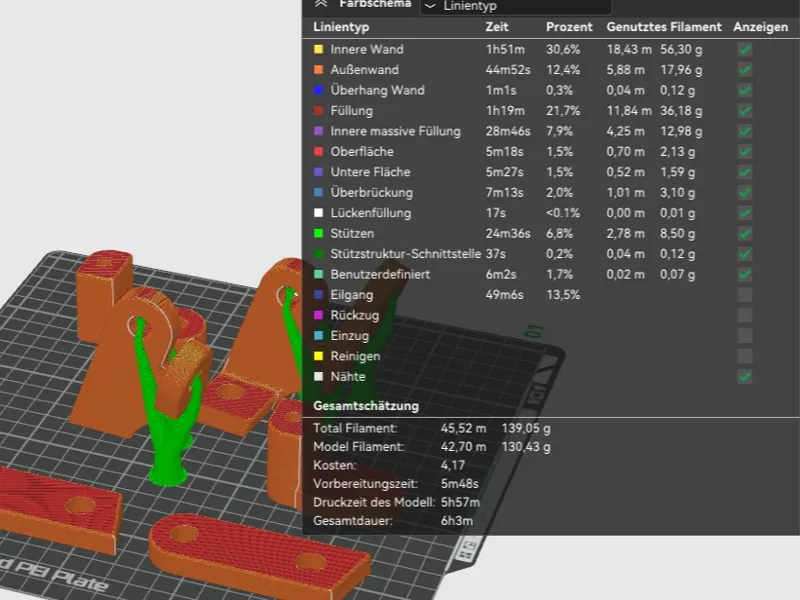Collapse the Farbschema panel with double-chevron icon
This screenshot has height=600, width=800.
320,4
